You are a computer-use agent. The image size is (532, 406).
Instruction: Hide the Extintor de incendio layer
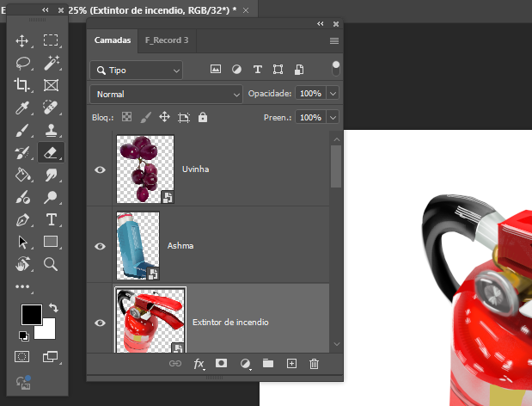pyautogui.click(x=100, y=323)
